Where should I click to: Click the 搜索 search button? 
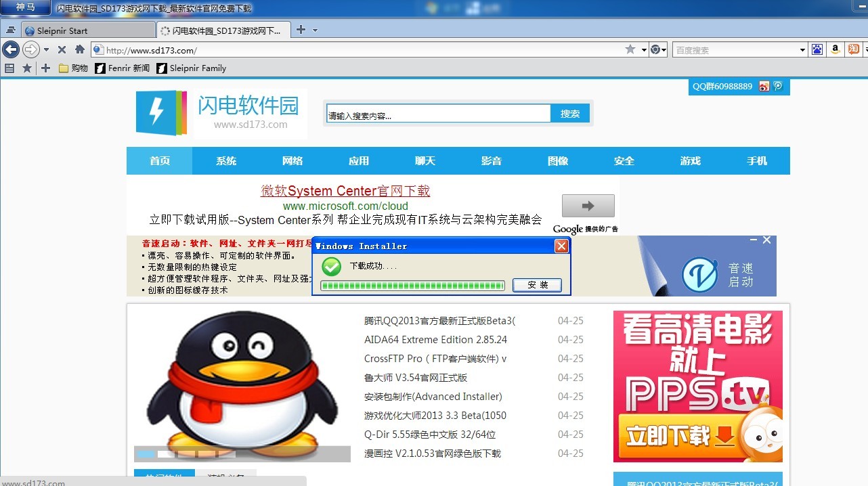(x=570, y=114)
